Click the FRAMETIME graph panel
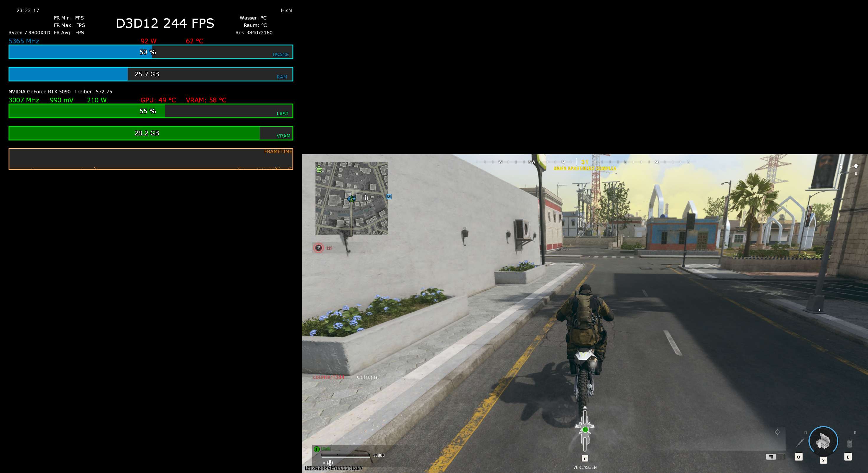This screenshot has height=473, width=868. pos(151,159)
